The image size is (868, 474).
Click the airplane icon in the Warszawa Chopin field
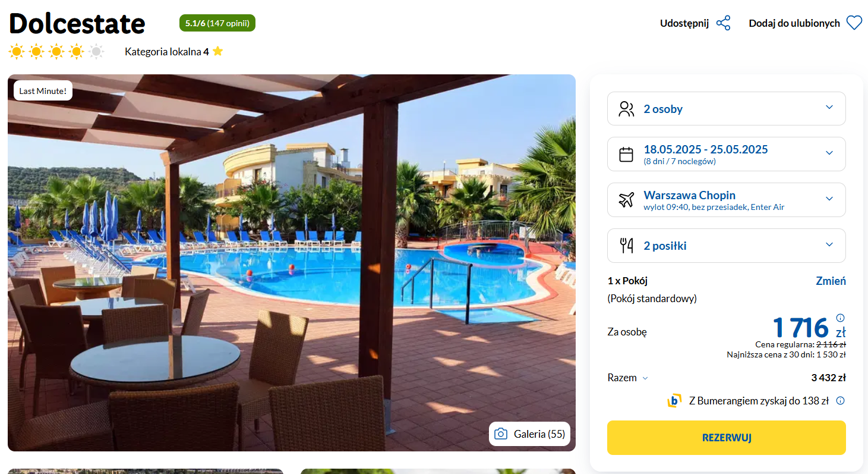pos(626,200)
